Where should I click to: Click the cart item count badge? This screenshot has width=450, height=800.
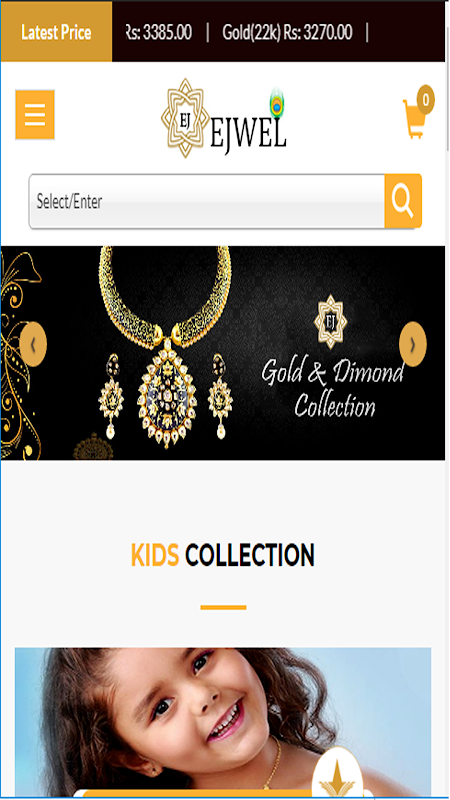pyautogui.click(x=426, y=99)
